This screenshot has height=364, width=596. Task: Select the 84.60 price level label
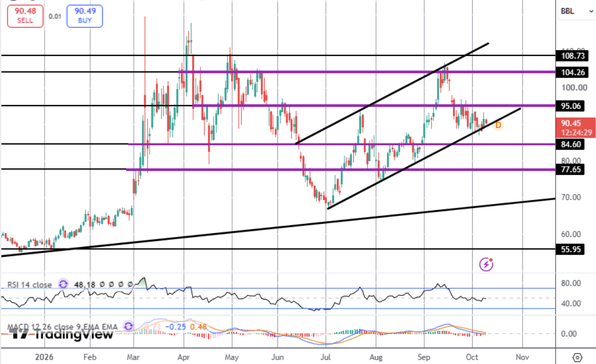tap(571, 145)
